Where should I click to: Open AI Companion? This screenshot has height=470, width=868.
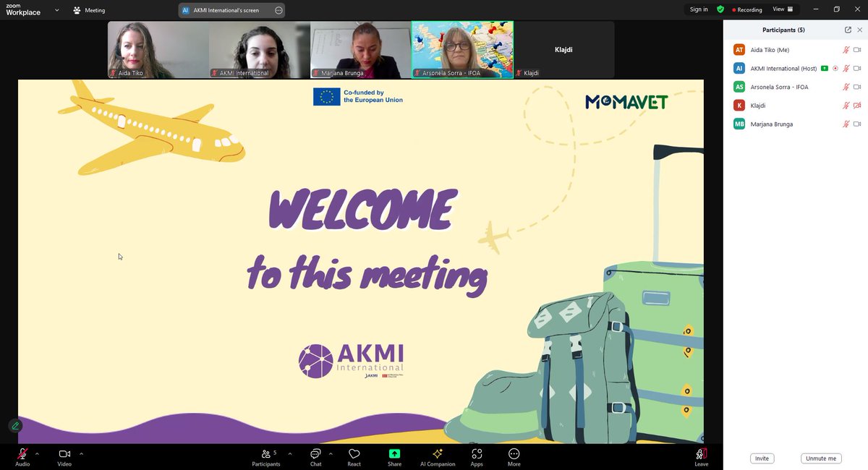pos(438,457)
